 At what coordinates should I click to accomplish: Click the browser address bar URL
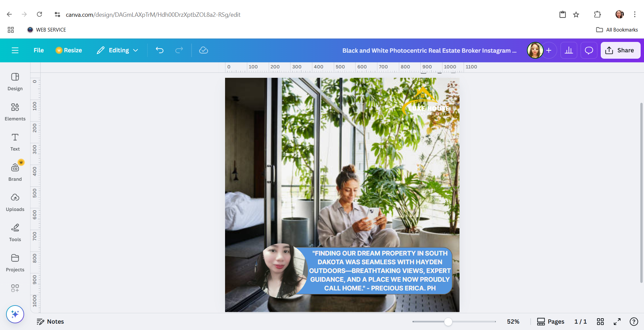click(x=153, y=15)
